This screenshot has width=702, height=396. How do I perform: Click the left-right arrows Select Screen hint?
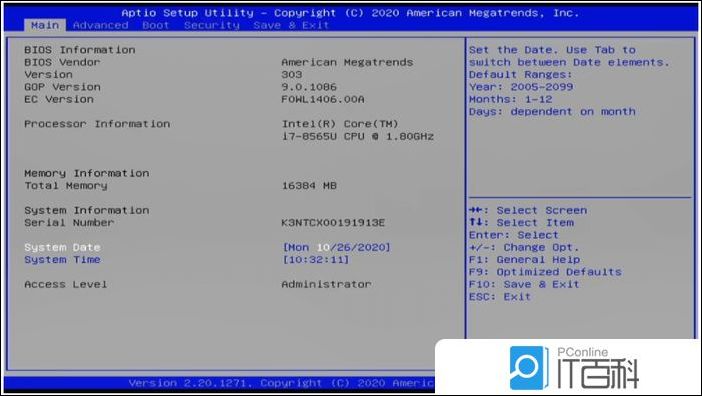pyautogui.click(x=528, y=210)
